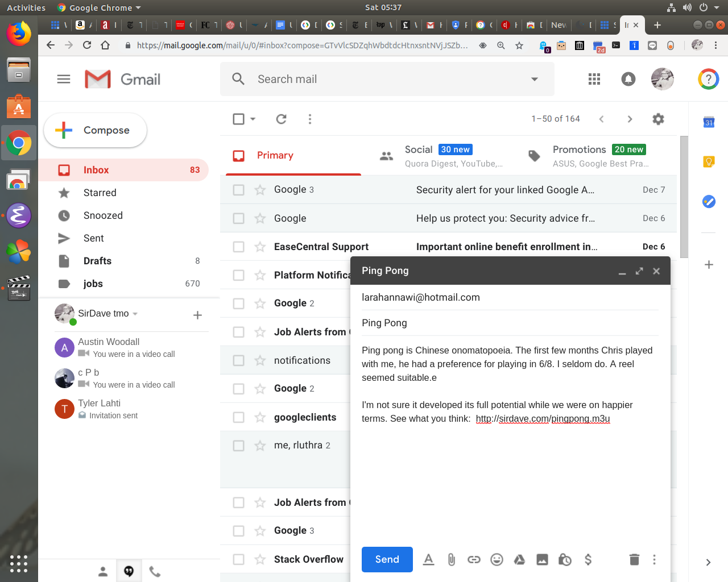Check the box beside the notifications email

coord(239,360)
